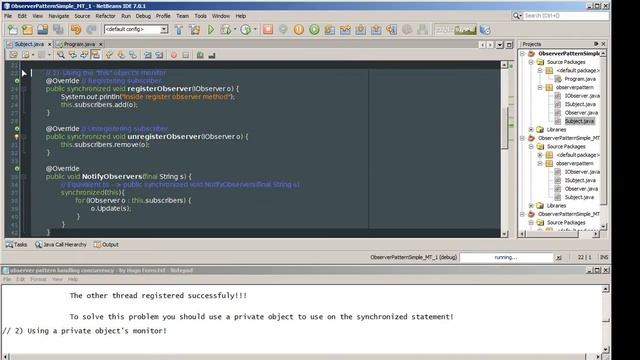Open Debug Project dropdown arrow
Screen dimensions: 640x360
(235, 29)
